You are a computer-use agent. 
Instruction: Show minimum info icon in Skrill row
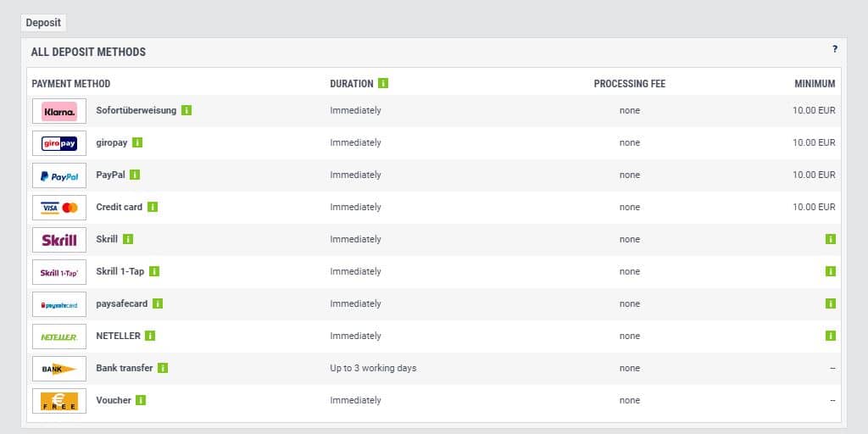click(831, 239)
